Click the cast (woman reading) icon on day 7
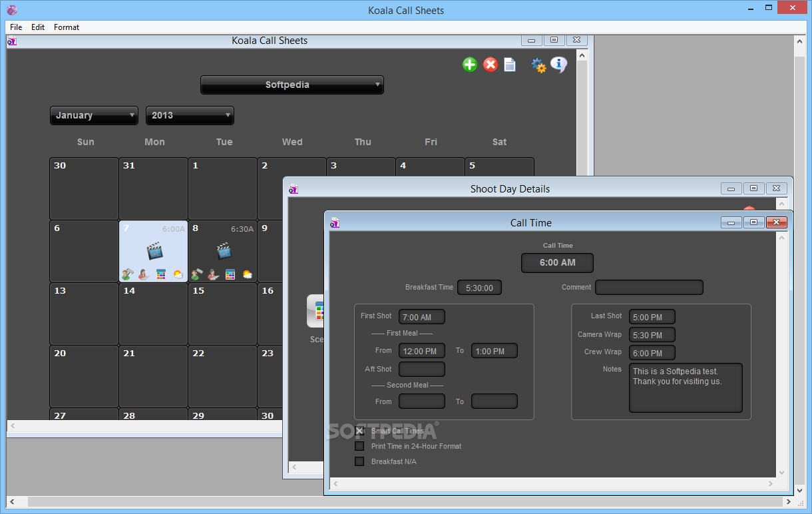 pyautogui.click(x=144, y=274)
